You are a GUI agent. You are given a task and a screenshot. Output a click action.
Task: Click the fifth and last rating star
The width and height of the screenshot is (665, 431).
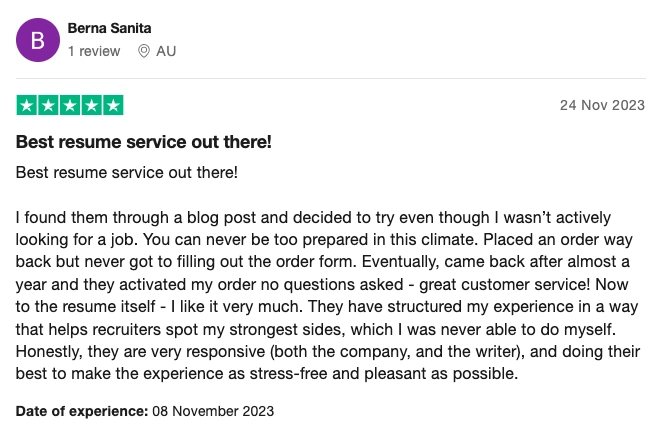(x=113, y=105)
